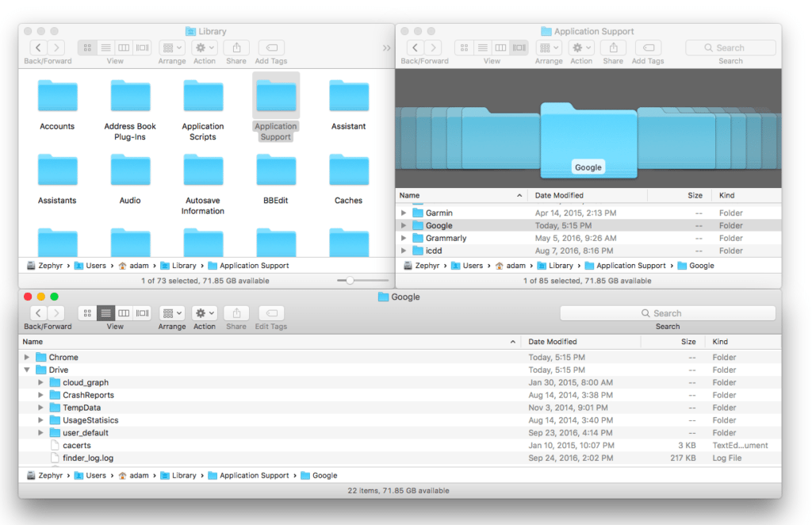
Task: Click the Search field in the Google window
Action: pos(668,312)
